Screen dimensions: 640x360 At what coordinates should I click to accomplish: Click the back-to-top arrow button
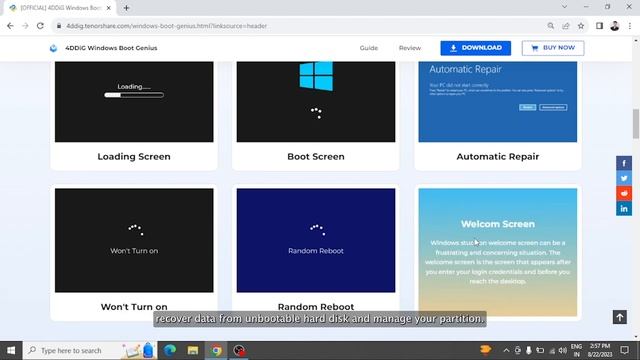[x=620, y=317]
